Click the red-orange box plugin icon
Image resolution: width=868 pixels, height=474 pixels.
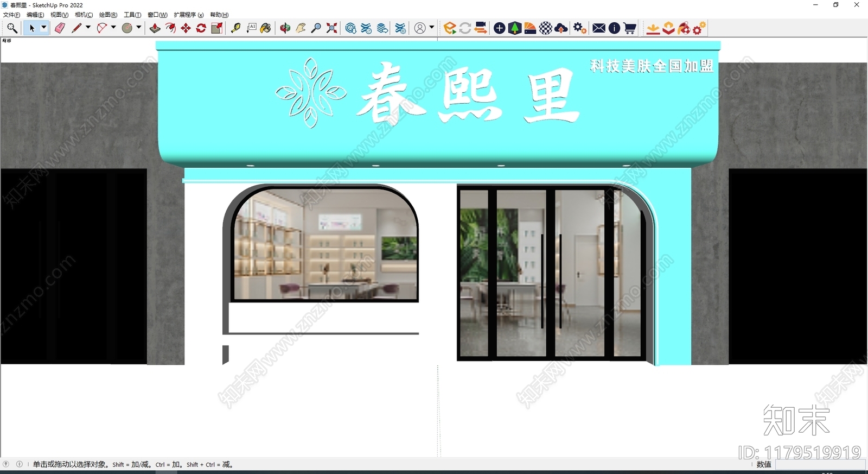click(x=669, y=28)
